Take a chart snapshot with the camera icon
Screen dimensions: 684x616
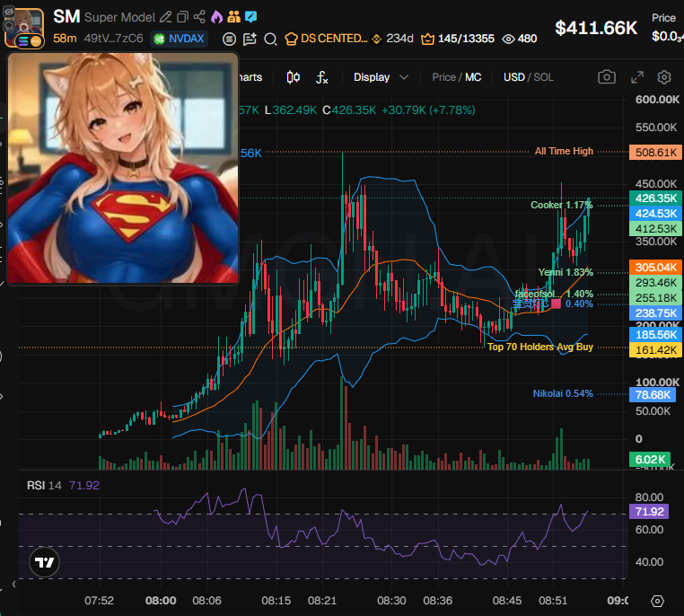[x=606, y=77]
